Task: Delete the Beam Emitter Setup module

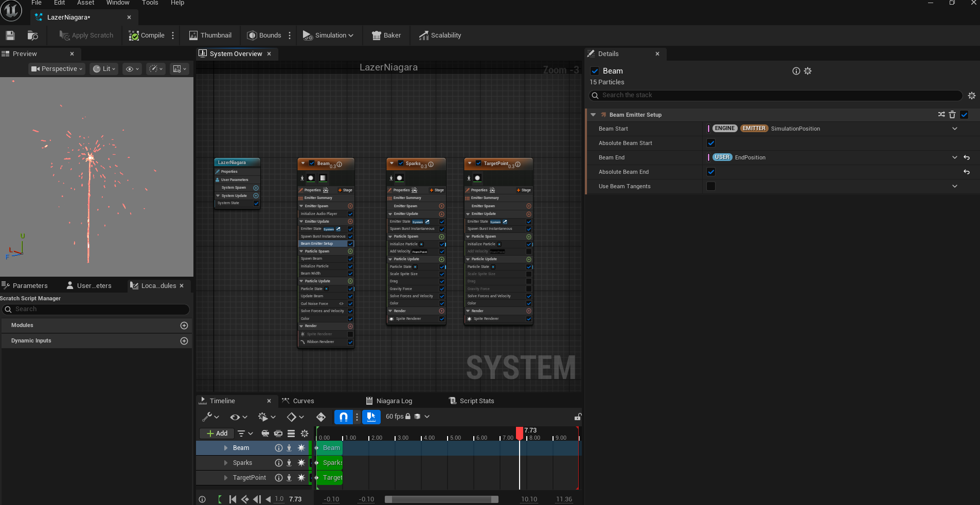Action: [952, 115]
